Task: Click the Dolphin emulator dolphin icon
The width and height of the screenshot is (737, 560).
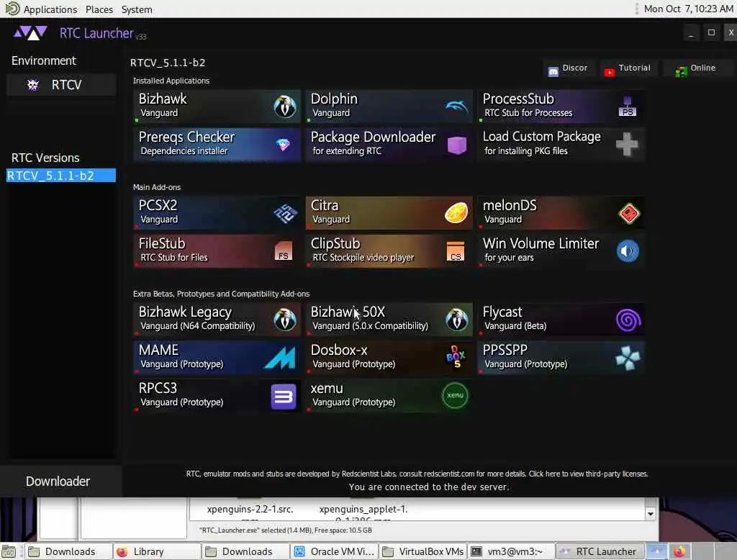Action: click(x=457, y=107)
